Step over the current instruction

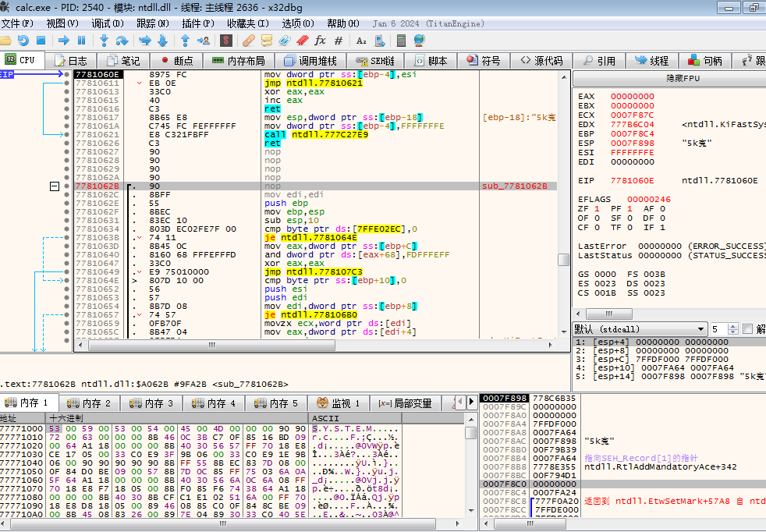122,41
